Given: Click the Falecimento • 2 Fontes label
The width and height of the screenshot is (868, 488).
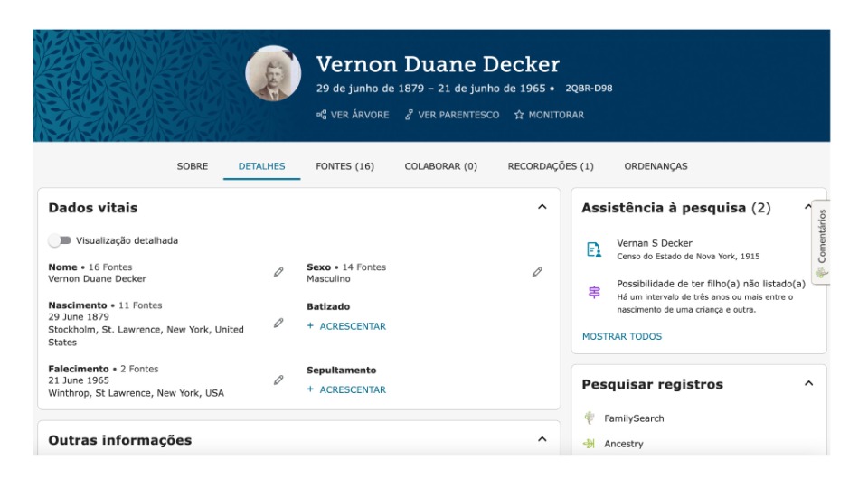Looking at the screenshot, I should [x=103, y=369].
